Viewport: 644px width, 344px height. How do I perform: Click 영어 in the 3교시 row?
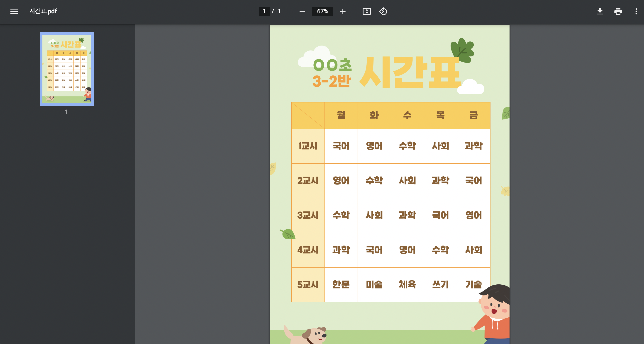click(473, 215)
